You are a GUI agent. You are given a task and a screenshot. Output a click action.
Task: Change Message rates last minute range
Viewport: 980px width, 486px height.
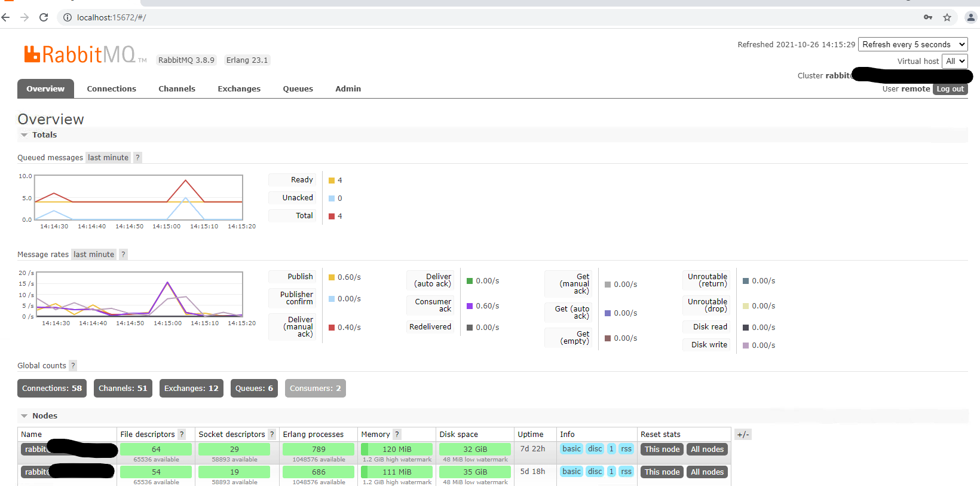pos(94,255)
